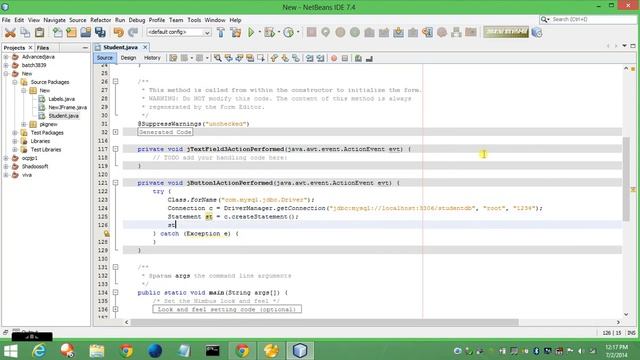Switch to the Files tab
Viewport: 640px width, 360px height.
(43, 48)
